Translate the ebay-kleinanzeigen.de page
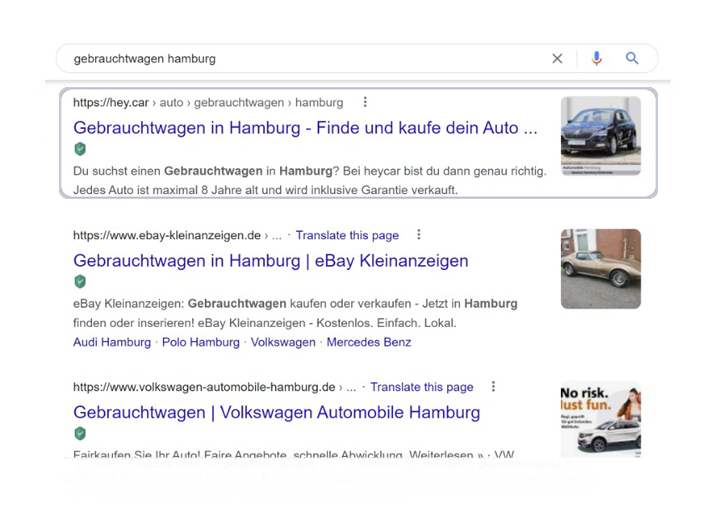 347,235
